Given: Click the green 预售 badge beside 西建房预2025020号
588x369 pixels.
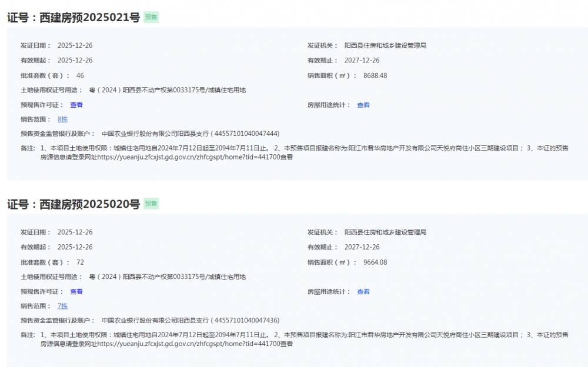Looking at the screenshot, I should click(x=151, y=204).
